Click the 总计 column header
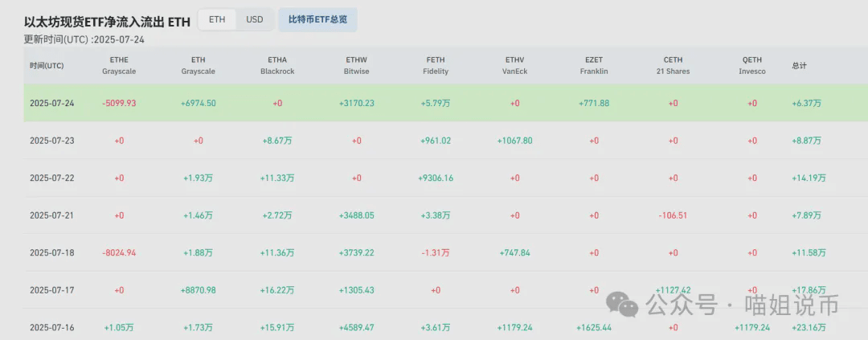 pyautogui.click(x=800, y=65)
